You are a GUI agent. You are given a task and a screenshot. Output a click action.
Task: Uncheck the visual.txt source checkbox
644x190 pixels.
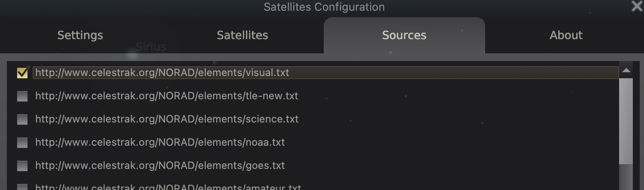(x=22, y=73)
